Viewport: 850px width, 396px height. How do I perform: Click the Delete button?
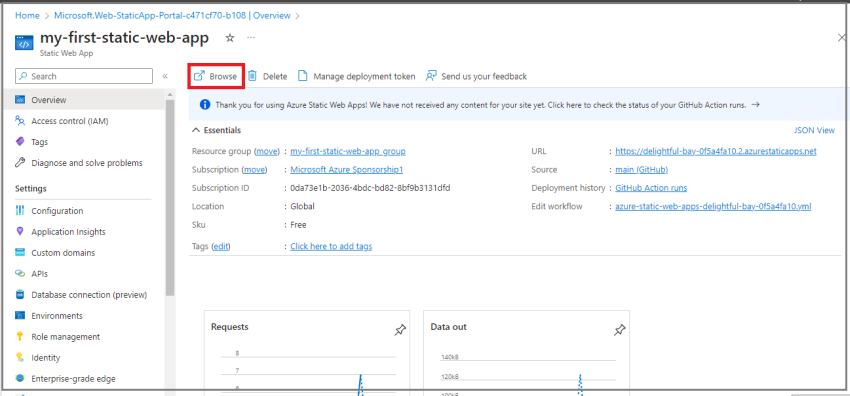click(x=268, y=76)
